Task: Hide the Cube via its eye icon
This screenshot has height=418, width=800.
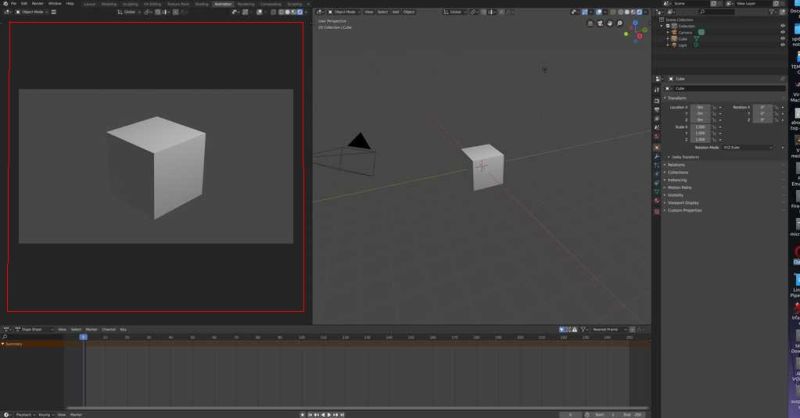Action: pos(783,39)
